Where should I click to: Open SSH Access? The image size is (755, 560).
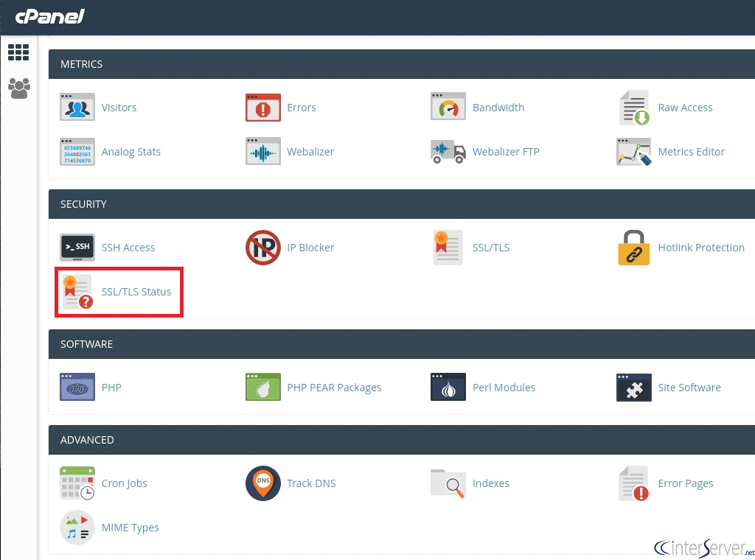click(x=77, y=247)
